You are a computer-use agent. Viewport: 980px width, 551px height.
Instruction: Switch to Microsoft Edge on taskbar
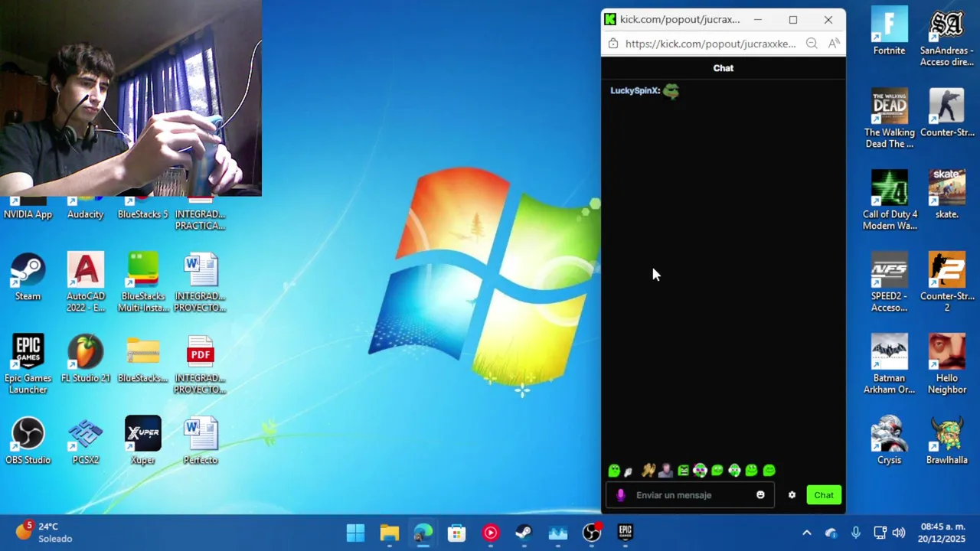(423, 533)
